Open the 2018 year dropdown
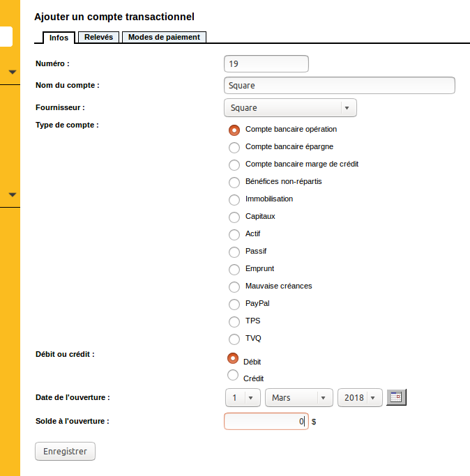This screenshot has height=476, width=470. click(x=360, y=398)
